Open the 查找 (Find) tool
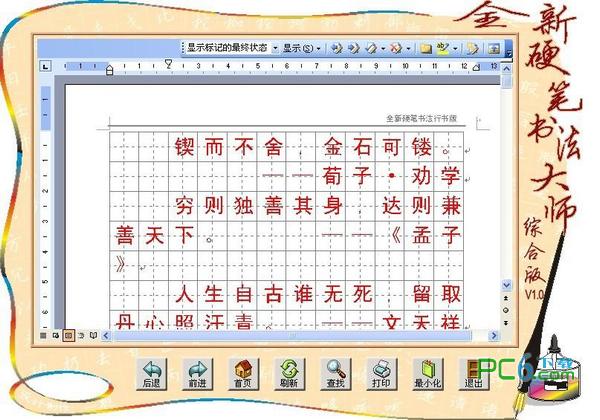600x420 pixels. point(336,374)
